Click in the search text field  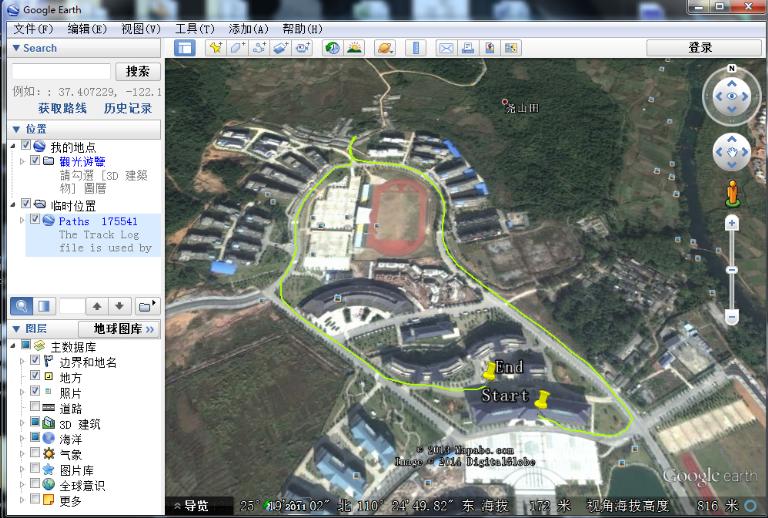click(61, 71)
